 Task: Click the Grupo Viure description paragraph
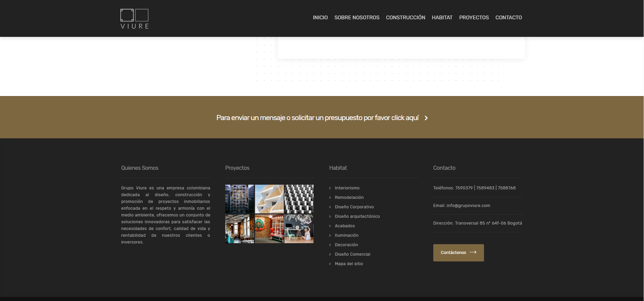coord(166,215)
